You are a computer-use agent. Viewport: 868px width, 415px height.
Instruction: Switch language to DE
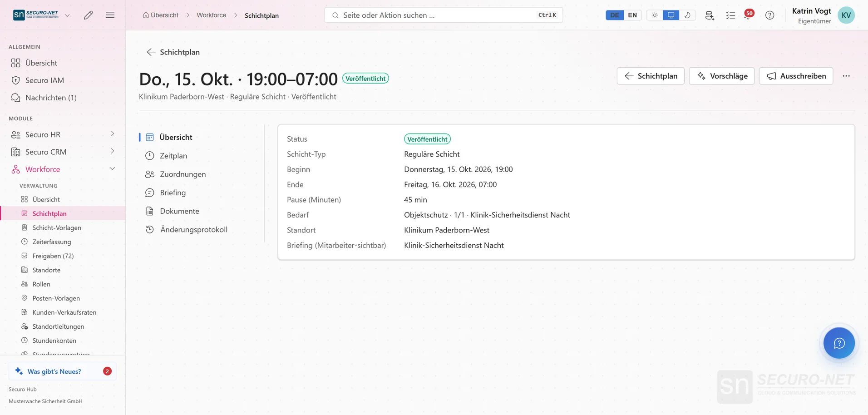click(615, 15)
